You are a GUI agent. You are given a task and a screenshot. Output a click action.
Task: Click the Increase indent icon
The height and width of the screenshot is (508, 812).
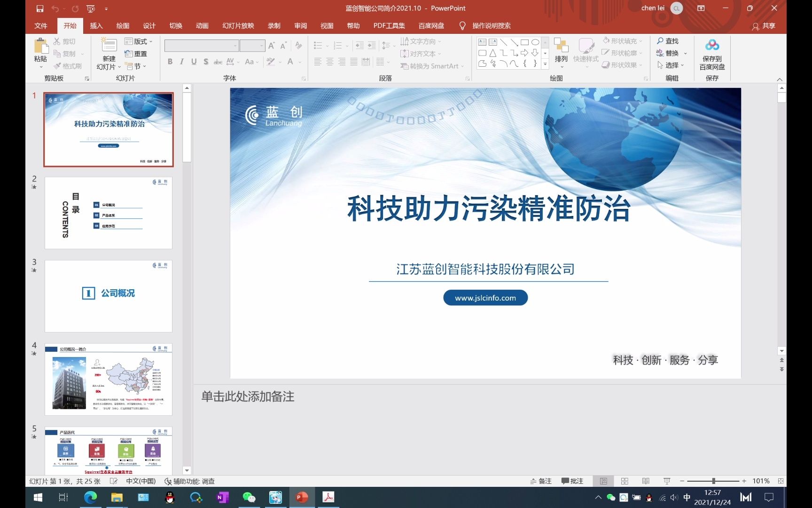(x=372, y=46)
